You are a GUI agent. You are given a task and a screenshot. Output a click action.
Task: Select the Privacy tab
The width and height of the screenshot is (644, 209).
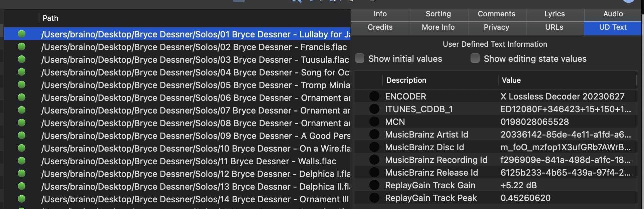497,27
